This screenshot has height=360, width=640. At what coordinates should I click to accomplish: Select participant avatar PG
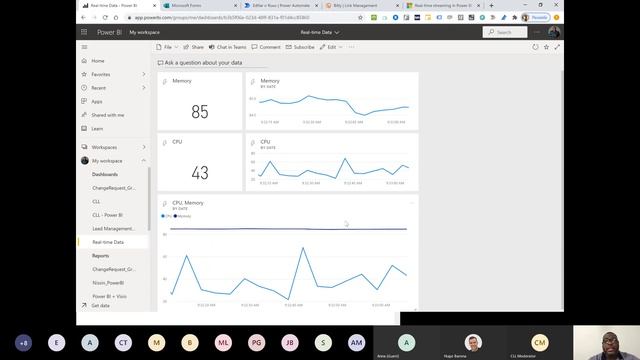click(256, 343)
